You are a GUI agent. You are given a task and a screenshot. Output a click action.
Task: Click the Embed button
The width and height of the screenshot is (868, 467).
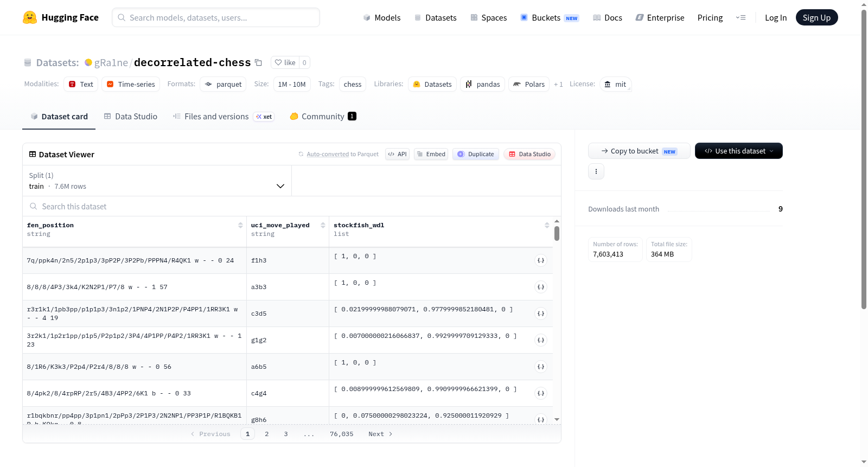pos(431,154)
